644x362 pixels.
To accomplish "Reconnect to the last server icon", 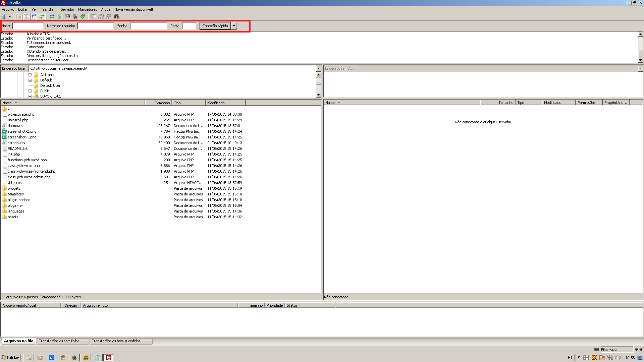I will point(83,16).
